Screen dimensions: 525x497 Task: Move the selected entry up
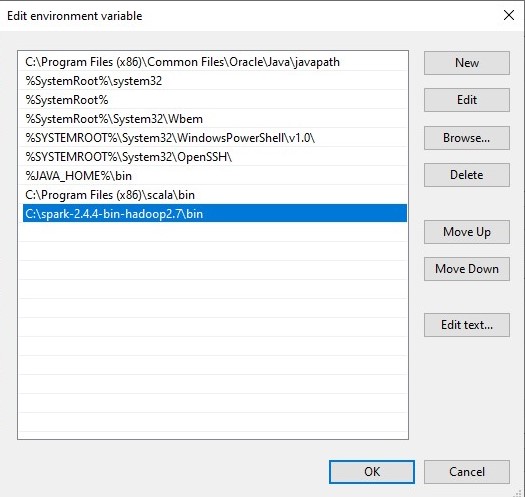(467, 232)
